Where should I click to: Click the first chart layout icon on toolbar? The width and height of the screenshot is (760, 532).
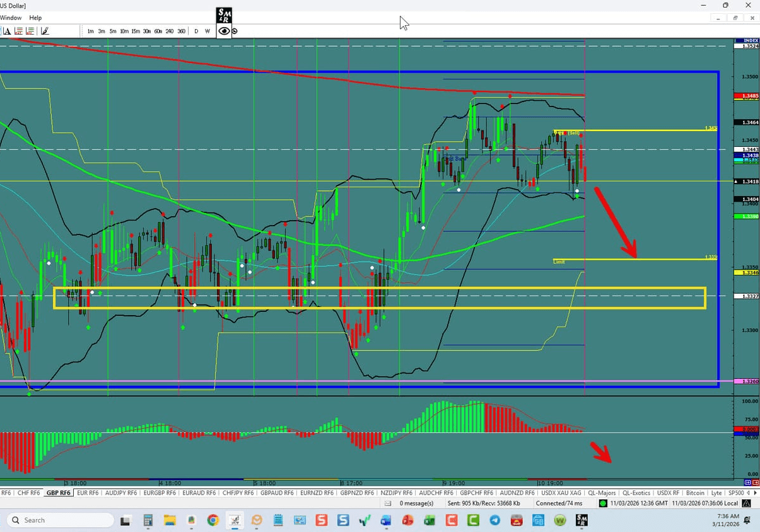tap(18, 30)
